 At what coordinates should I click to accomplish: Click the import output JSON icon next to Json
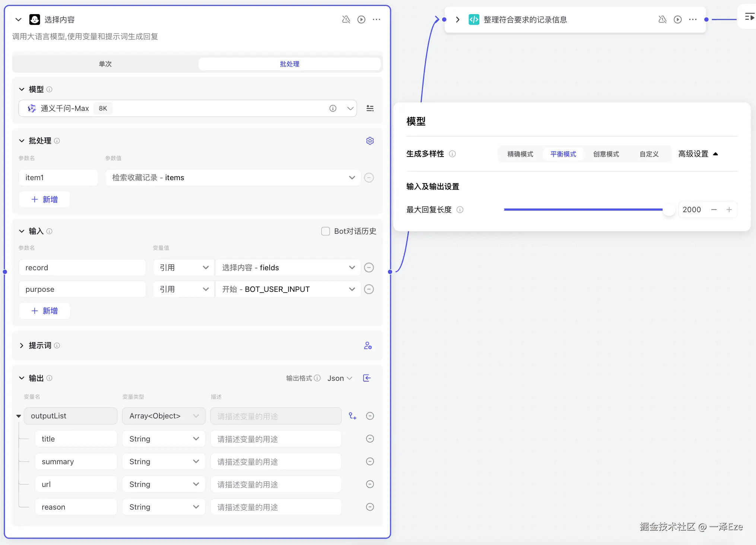click(367, 378)
